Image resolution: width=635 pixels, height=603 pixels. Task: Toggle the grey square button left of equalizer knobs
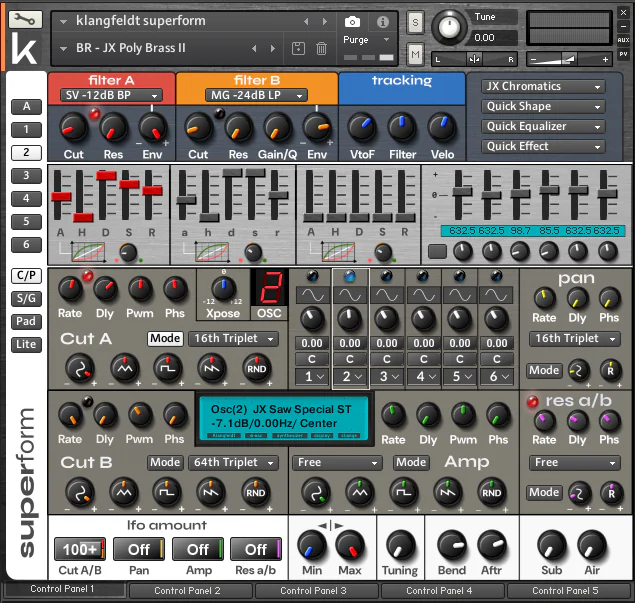pyautogui.click(x=437, y=251)
